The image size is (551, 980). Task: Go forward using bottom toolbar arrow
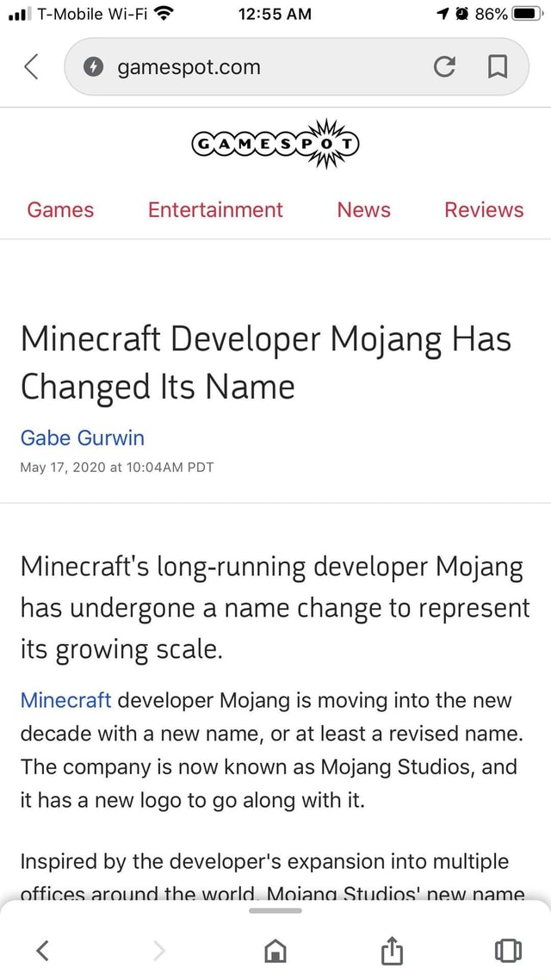click(x=158, y=950)
